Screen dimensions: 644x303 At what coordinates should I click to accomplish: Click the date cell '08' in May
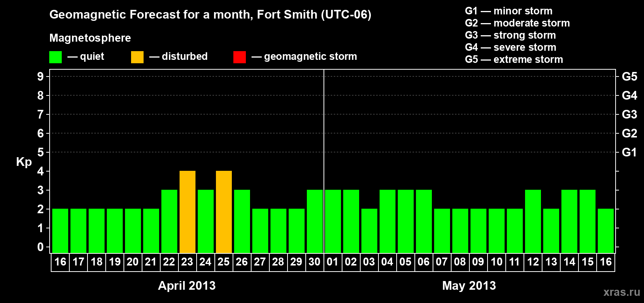pyautogui.click(x=460, y=262)
